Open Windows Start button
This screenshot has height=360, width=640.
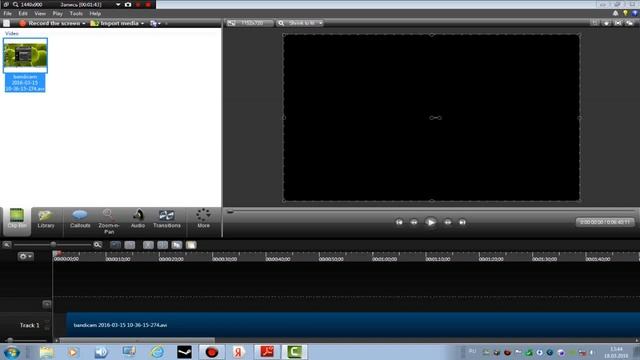coord(12,352)
